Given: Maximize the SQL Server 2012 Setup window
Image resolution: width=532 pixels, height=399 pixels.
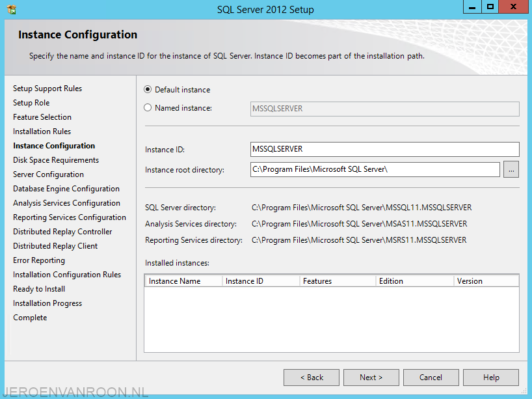Looking at the screenshot, I should (x=490, y=7).
